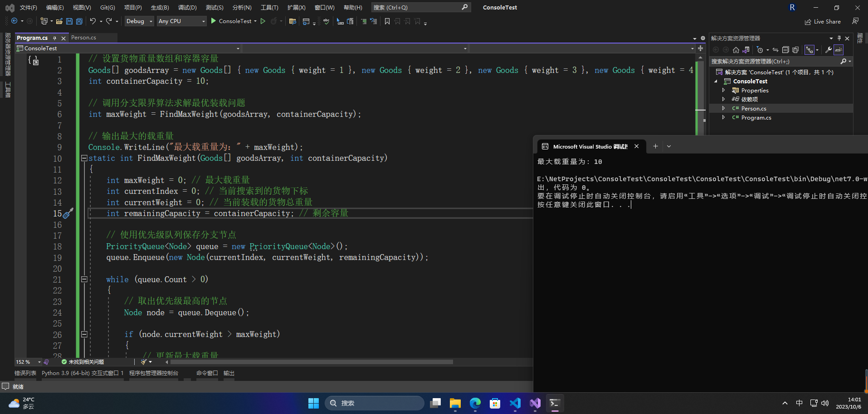Click the editor split window handle
The width and height of the screenshot is (868, 414).
coord(701,48)
